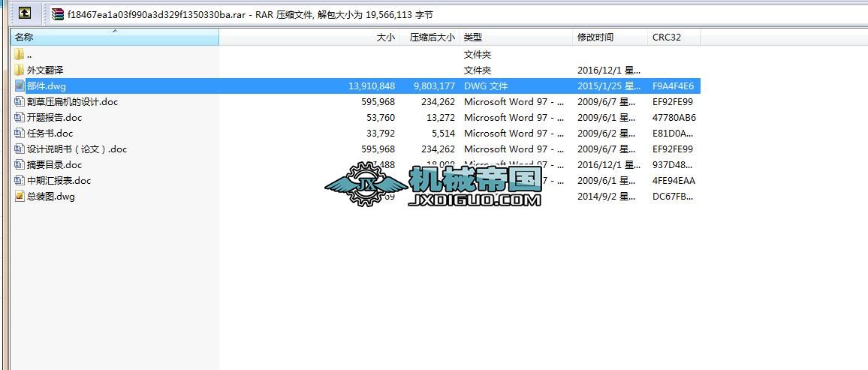Image resolution: width=868 pixels, height=370 pixels.
Task: Click date 2009/6/1 of 中期汇报表.doc
Action: click(606, 181)
